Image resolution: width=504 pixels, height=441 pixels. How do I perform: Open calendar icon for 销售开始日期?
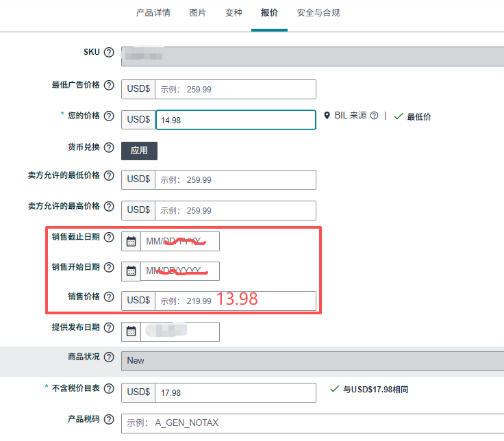click(x=131, y=271)
